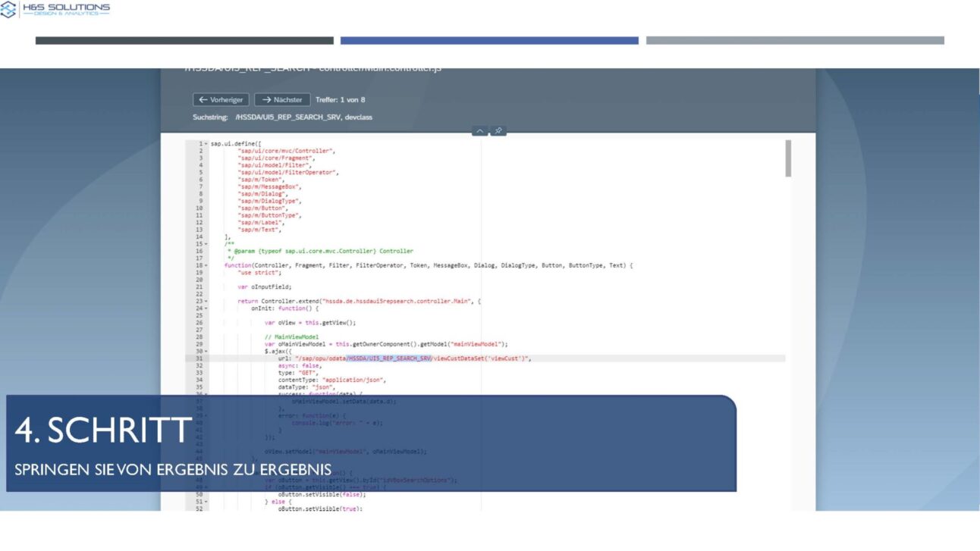The image size is (980, 551).
Task: Collapse the $.ajax call at line 30
Action: click(206, 351)
